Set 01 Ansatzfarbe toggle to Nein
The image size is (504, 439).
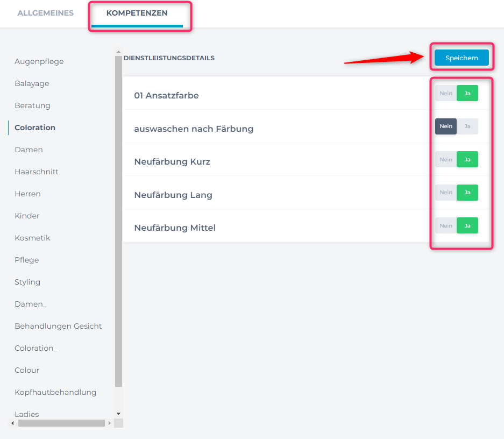[446, 94]
